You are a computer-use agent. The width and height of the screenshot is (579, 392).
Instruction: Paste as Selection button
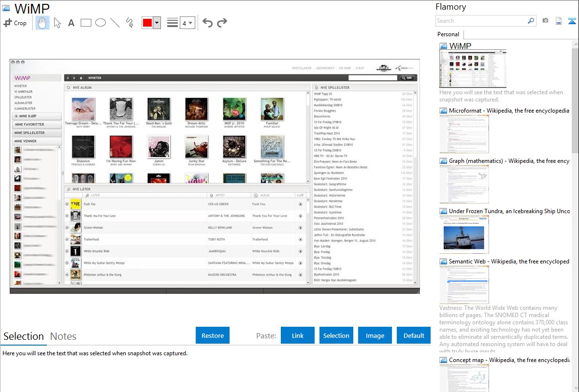336,335
